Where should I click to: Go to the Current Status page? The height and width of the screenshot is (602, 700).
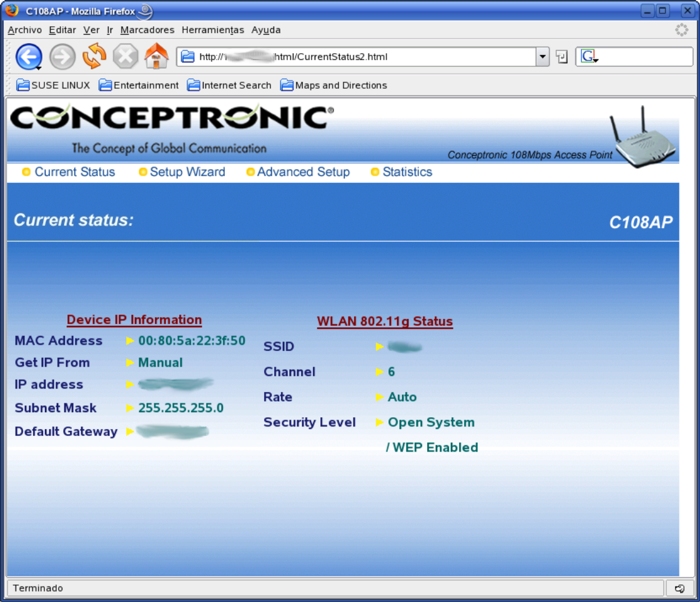(74, 172)
